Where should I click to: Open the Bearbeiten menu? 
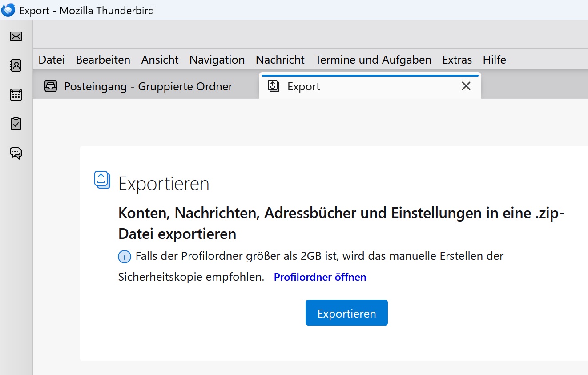coord(103,60)
